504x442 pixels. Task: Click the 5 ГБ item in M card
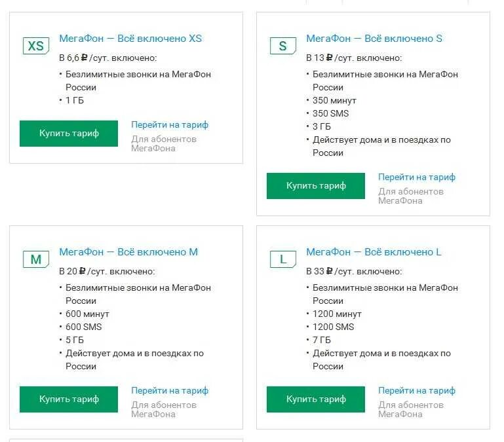pos(75,340)
